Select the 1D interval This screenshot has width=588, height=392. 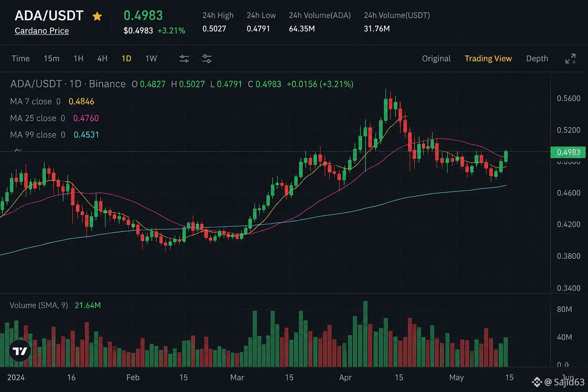pos(126,59)
